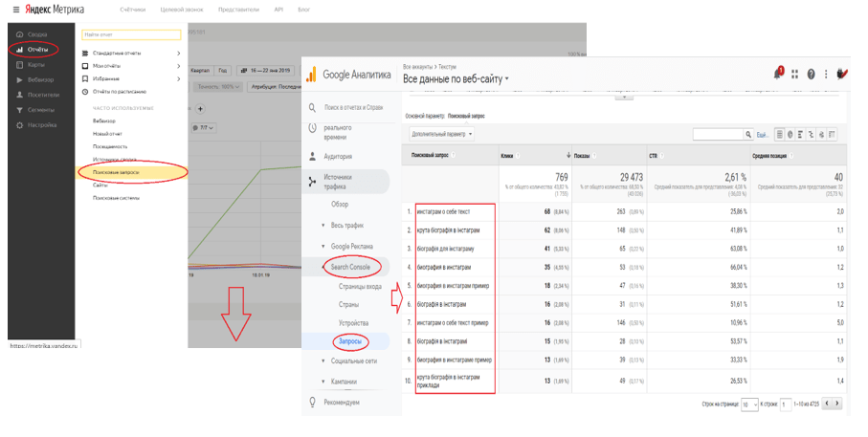This screenshot has height=437, width=868.
Task: Open Сегменты in Metrika sidebar
Action: 40,110
